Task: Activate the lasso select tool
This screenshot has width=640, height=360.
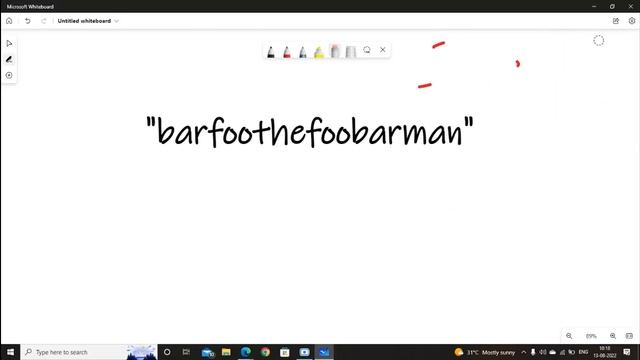Action: [x=367, y=50]
